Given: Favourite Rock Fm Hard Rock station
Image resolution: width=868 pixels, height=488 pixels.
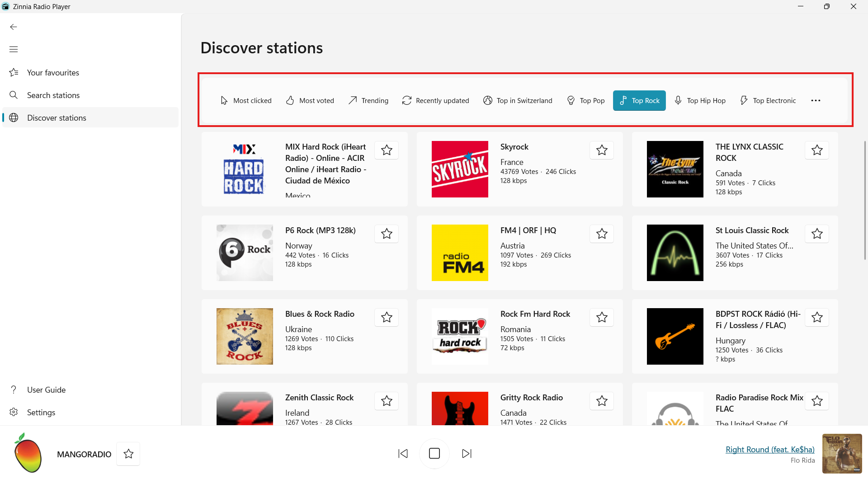Looking at the screenshot, I should point(602,317).
